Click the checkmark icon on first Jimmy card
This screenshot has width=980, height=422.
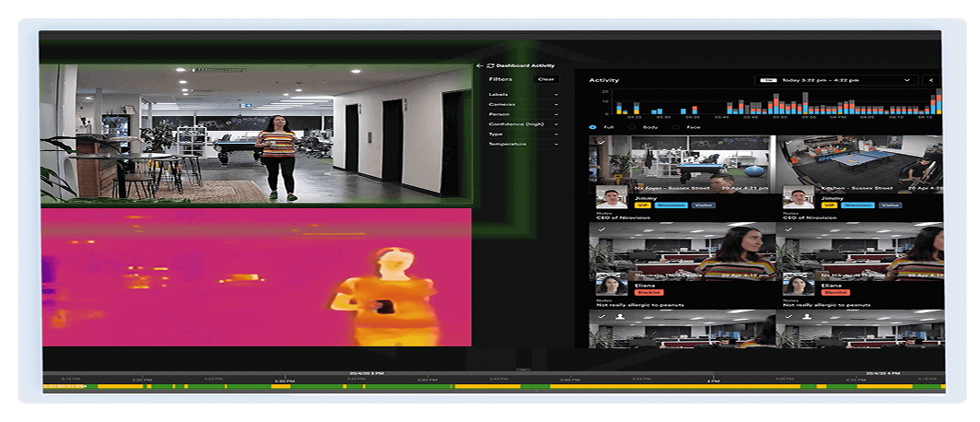(601, 142)
